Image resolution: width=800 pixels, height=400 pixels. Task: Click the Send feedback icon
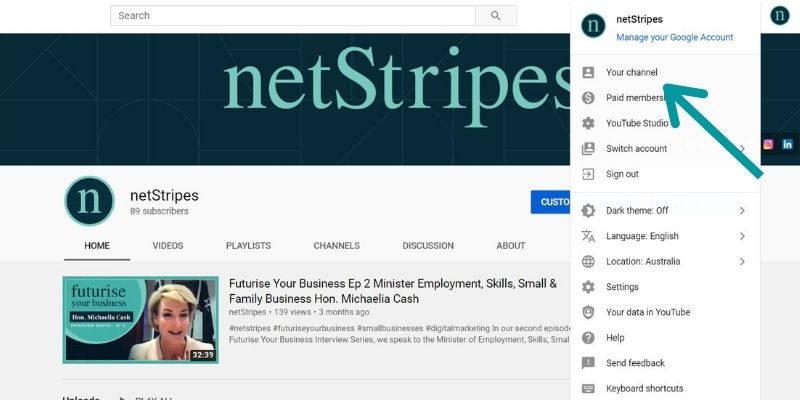[588, 363]
